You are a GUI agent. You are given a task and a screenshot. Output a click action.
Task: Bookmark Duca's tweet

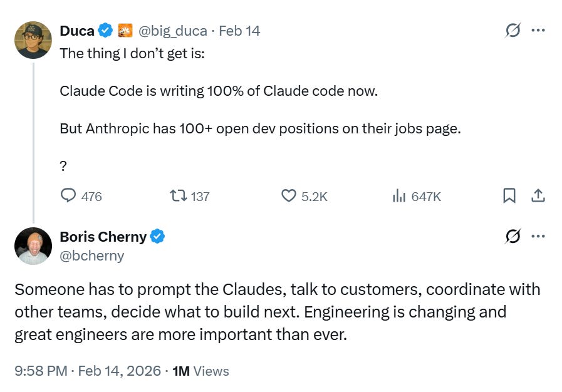tap(509, 196)
